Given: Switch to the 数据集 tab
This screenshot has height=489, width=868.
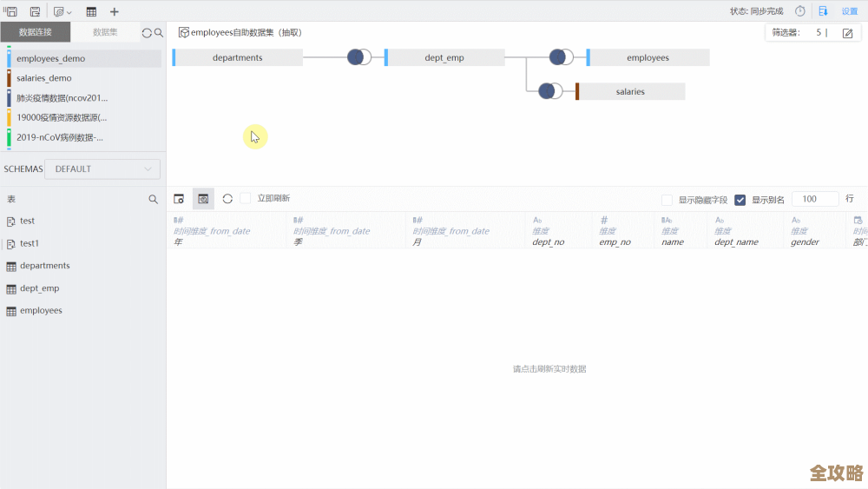Looking at the screenshot, I should point(105,32).
